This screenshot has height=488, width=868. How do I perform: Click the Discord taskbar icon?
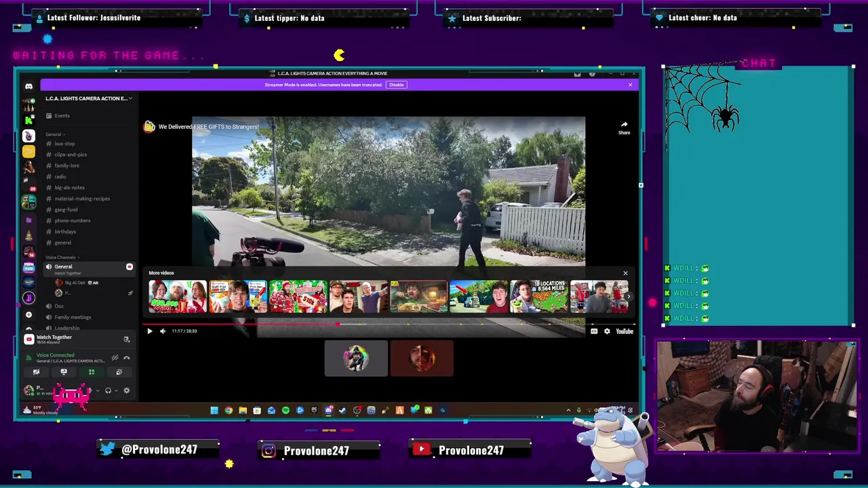[x=328, y=410]
